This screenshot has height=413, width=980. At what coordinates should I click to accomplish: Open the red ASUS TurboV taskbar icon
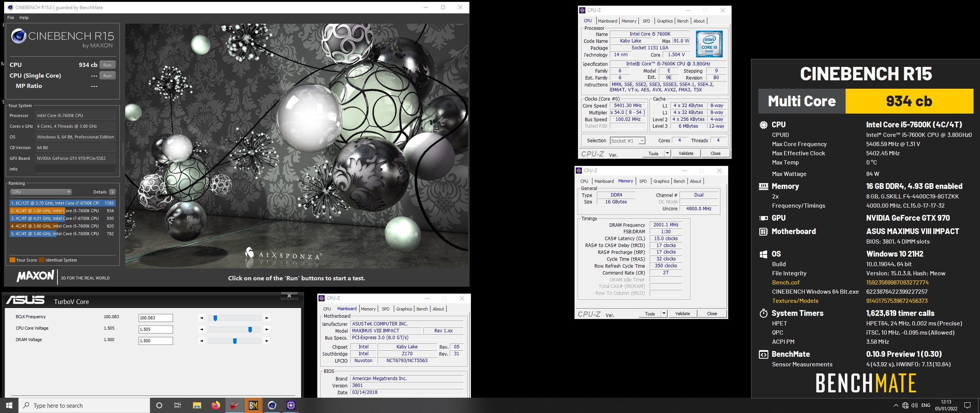coord(234,405)
